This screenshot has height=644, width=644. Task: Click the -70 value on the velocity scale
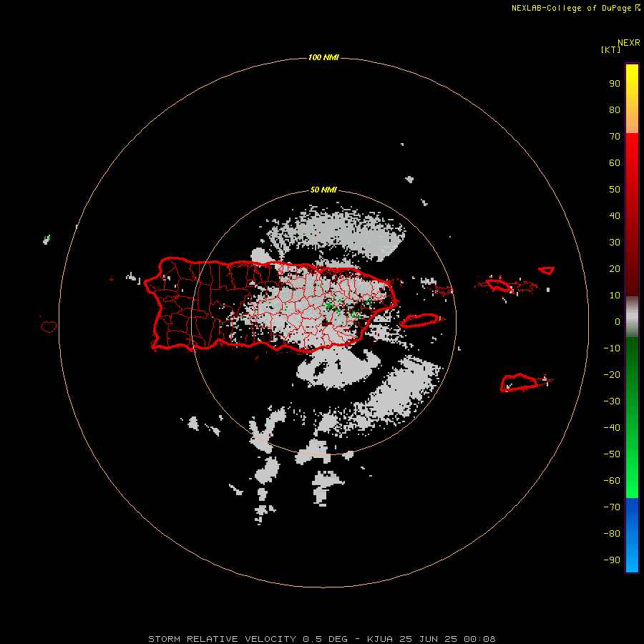pyautogui.click(x=612, y=507)
